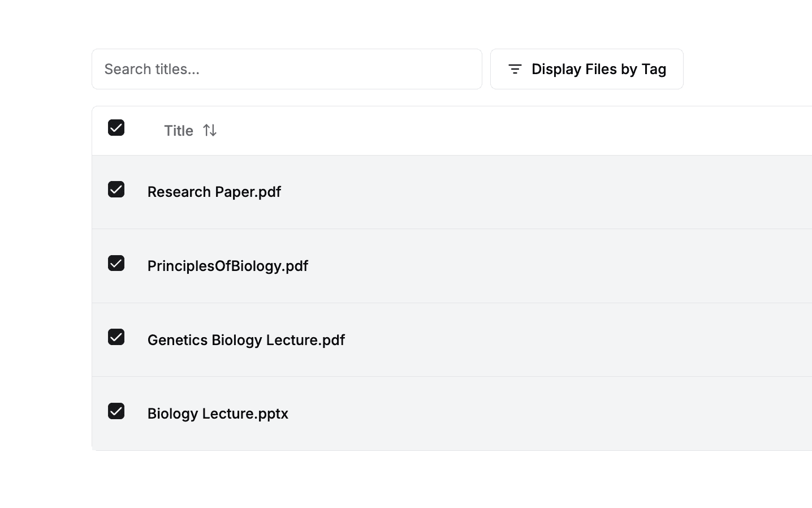Uncheck the PrinciplesOfBiology.pdf checkbox
The height and width of the screenshot is (508, 812).
coord(116,264)
